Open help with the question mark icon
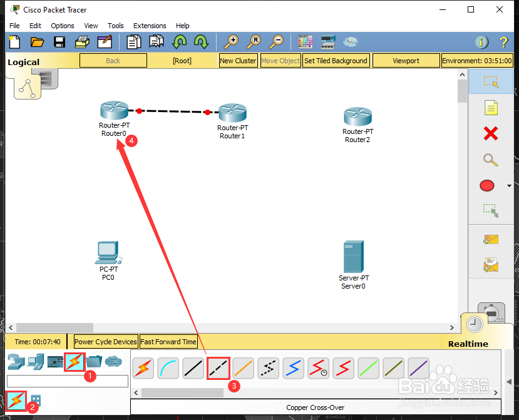 tap(504, 42)
